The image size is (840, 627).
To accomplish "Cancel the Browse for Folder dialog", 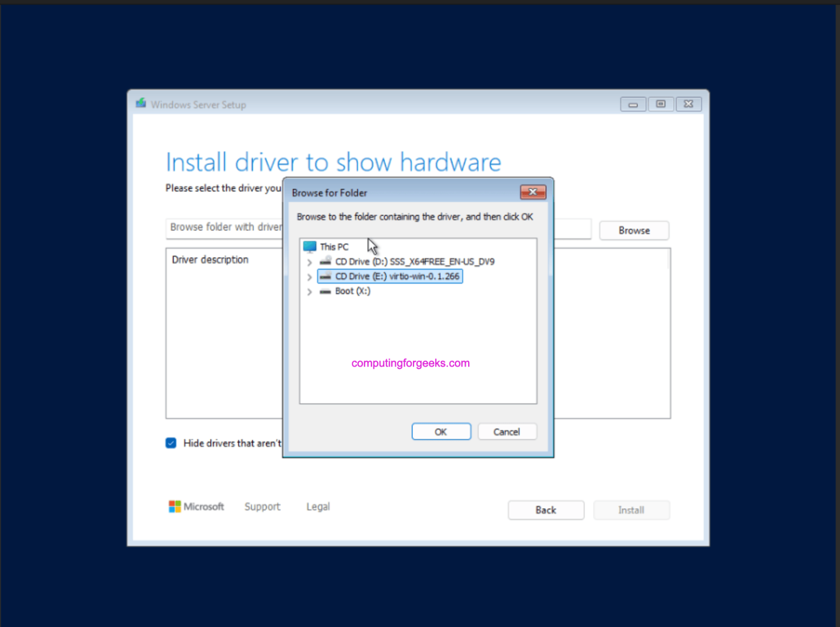I will 506,431.
